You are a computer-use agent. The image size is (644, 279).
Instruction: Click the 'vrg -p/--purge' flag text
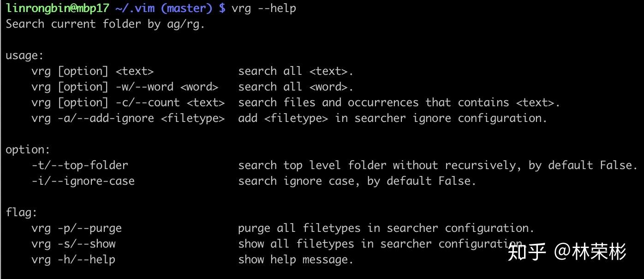point(77,228)
